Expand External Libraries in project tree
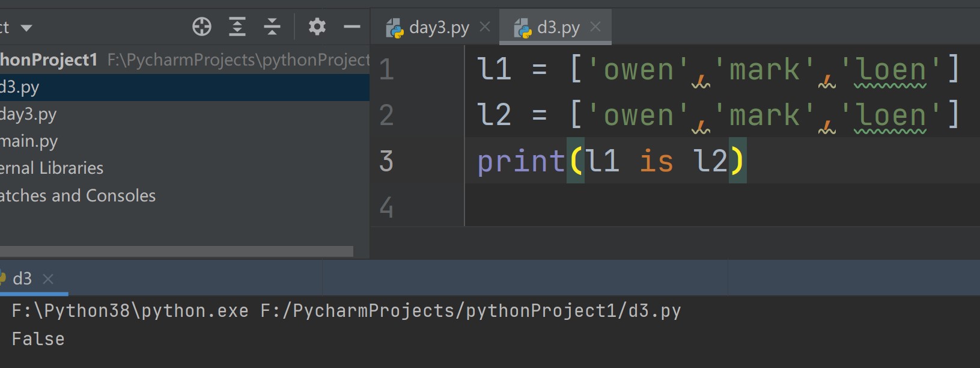This screenshot has height=368, width=980. pyautogui.click(x=52, y=168)
